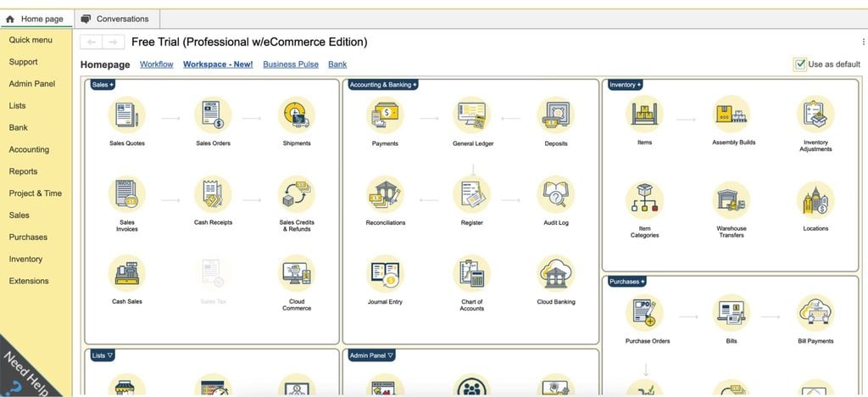
Task: Open the Cash Sales register icon
Action: 127,273
